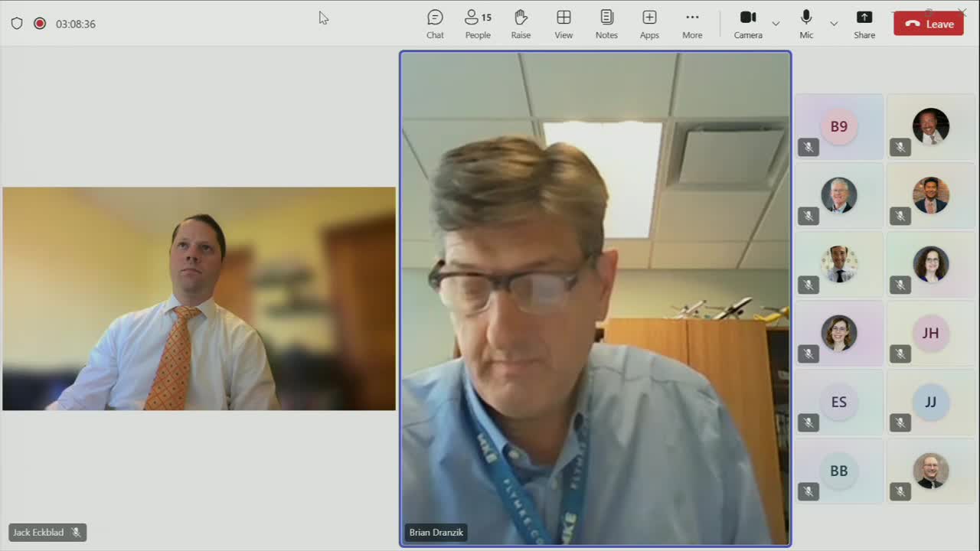Select the photo avatar beside the BB tile
Viewport: 980px width, 551px height.
pos(931,471)
